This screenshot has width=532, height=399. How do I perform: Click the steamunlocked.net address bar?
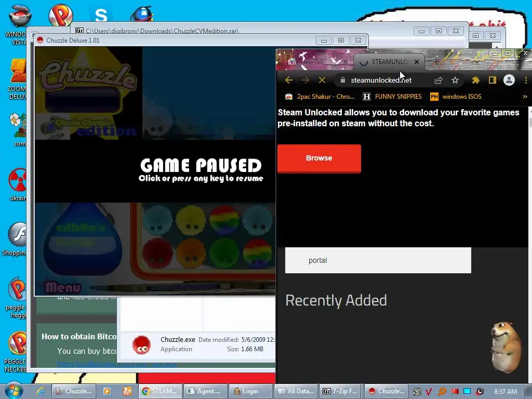[381, 81]
